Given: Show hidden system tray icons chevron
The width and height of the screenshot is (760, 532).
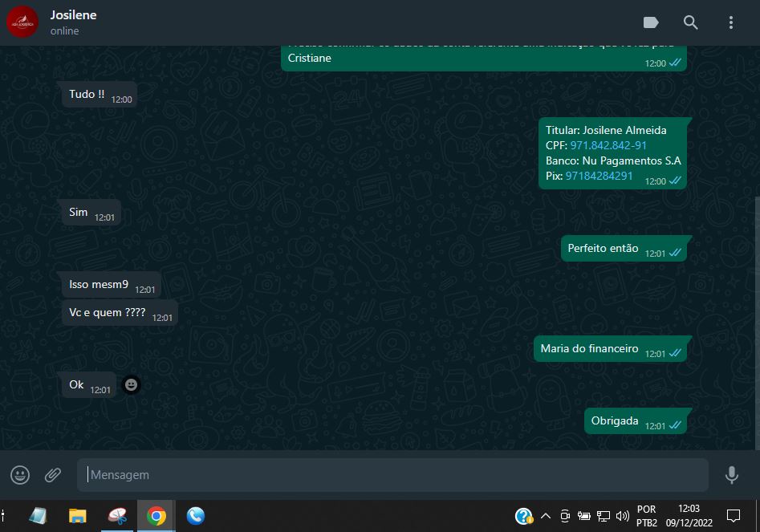Looking at the screenshot, I should (546, 516).
